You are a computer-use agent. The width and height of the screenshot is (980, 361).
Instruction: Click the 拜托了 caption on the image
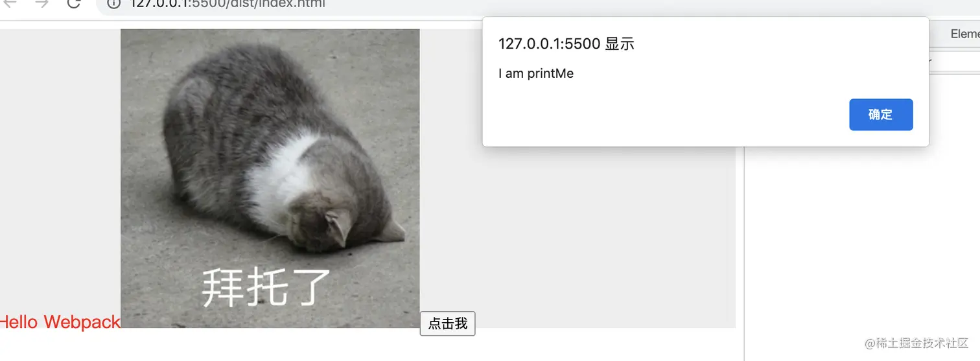pyautogui.click(x=266, y=286)
